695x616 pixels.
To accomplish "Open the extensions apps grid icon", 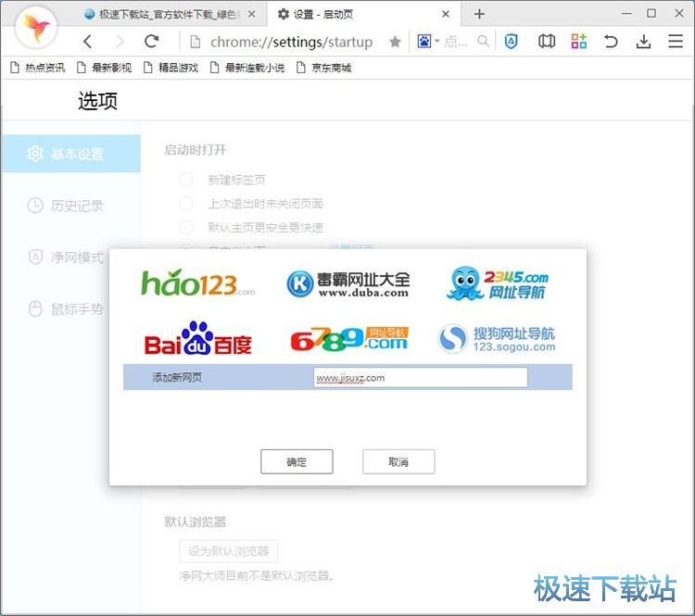I will point(579,41).
